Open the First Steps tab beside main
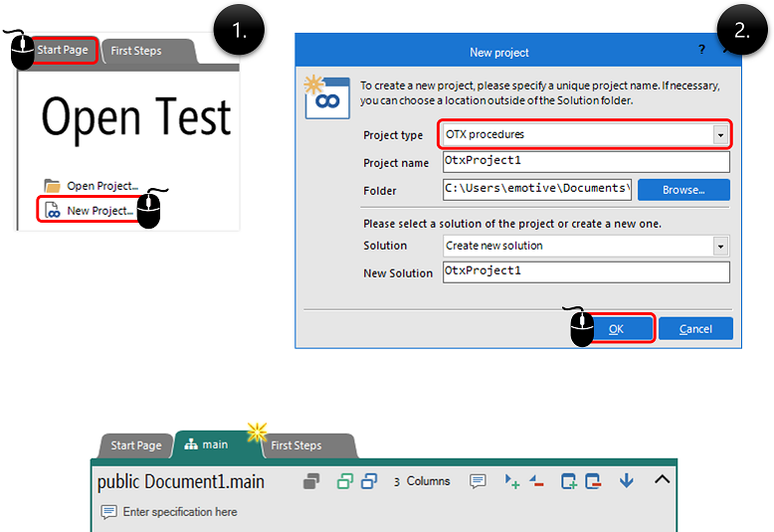The height and width of the screenshot is (532, 774). [x=296, y=445]
